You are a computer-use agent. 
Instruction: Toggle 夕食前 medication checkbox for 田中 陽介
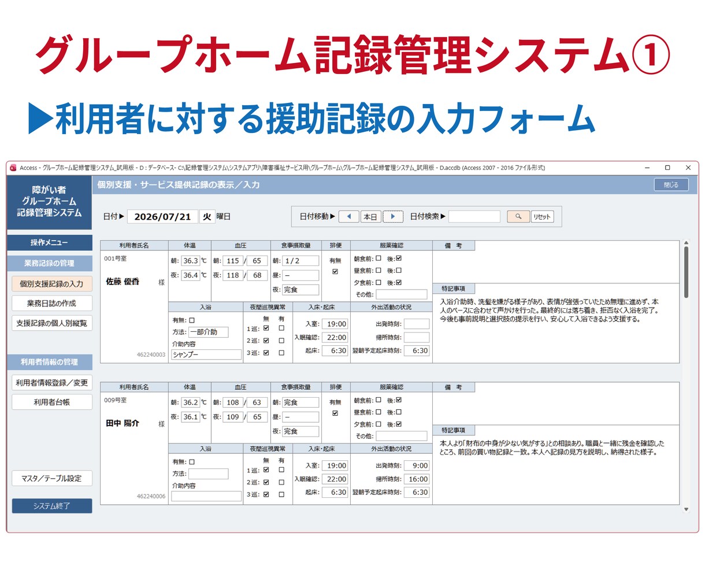coord(379,424)
